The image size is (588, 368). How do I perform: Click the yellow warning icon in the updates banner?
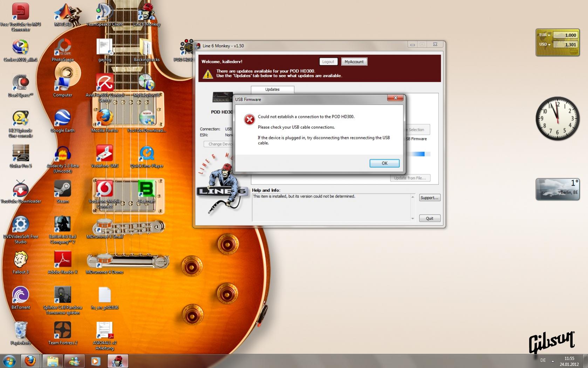(208, 74)
